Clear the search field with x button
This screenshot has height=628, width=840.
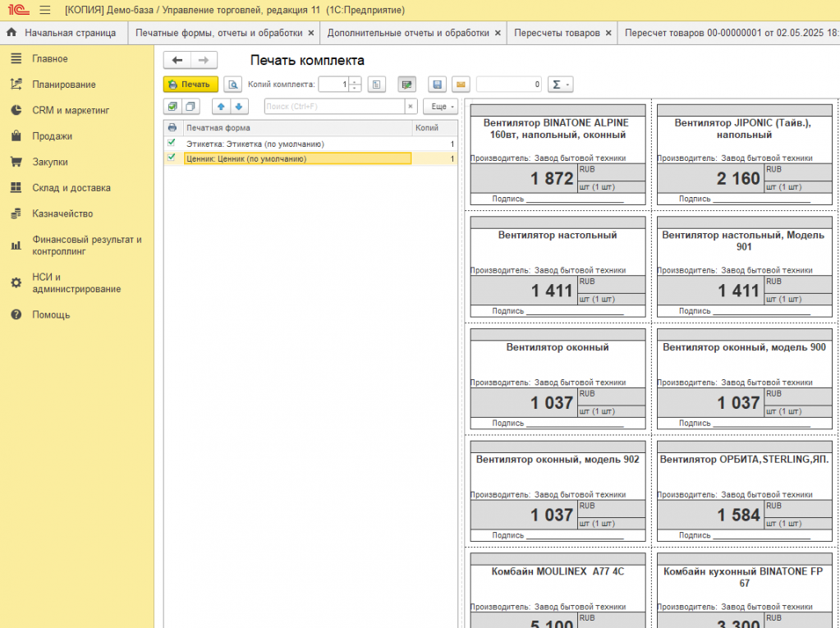coord(411,107)
